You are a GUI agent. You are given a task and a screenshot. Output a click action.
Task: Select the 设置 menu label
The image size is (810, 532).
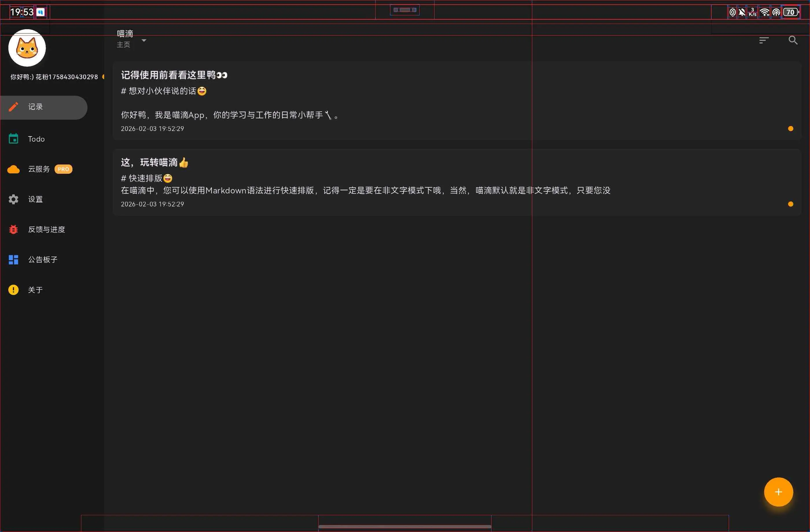(x=35, y=199)
